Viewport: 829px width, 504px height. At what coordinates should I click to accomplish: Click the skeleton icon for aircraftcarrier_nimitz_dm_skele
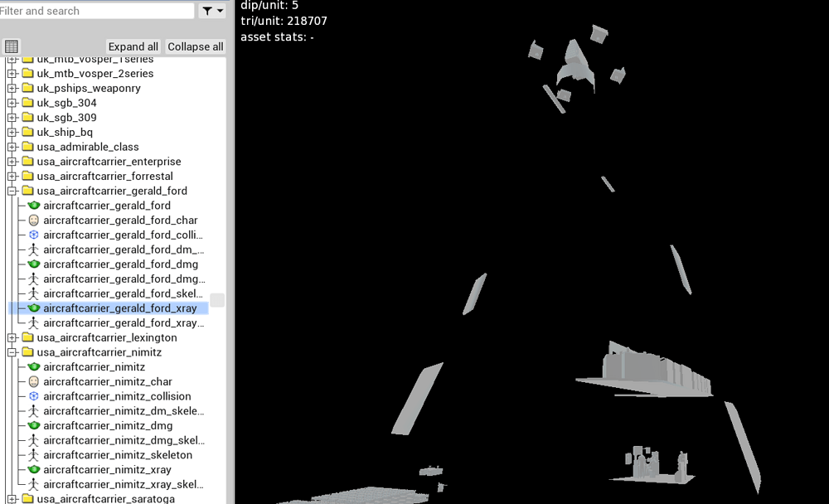click(34, 411)
